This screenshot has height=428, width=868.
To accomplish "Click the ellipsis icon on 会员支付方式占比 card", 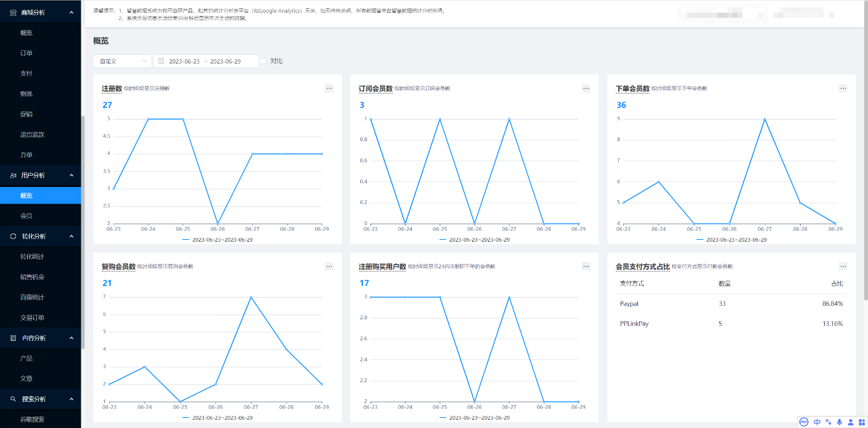I will [x=843, y=266].
